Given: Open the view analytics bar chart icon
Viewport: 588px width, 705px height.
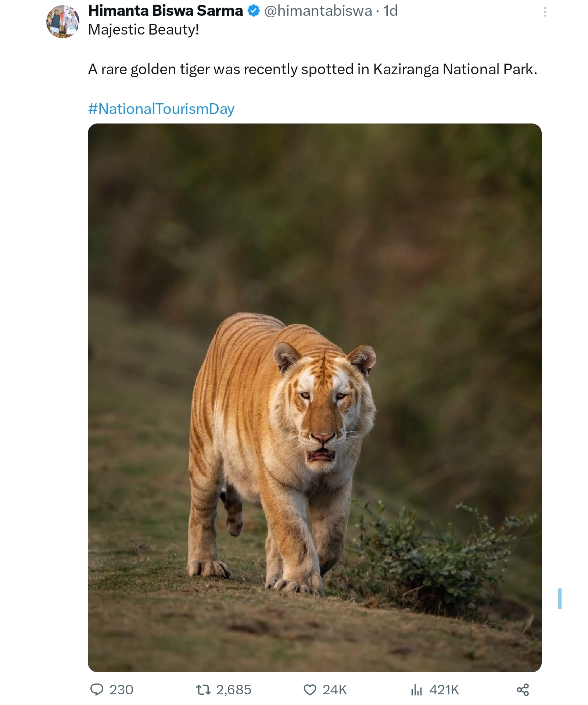Looking at the screenshot, I should point(416,690).
